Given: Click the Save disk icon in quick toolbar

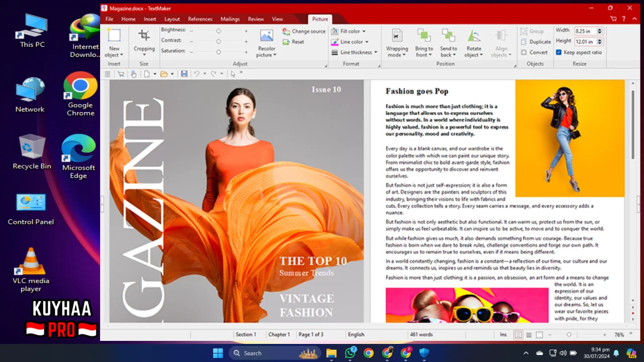Looking at the screenshot, I should [184, 74].
